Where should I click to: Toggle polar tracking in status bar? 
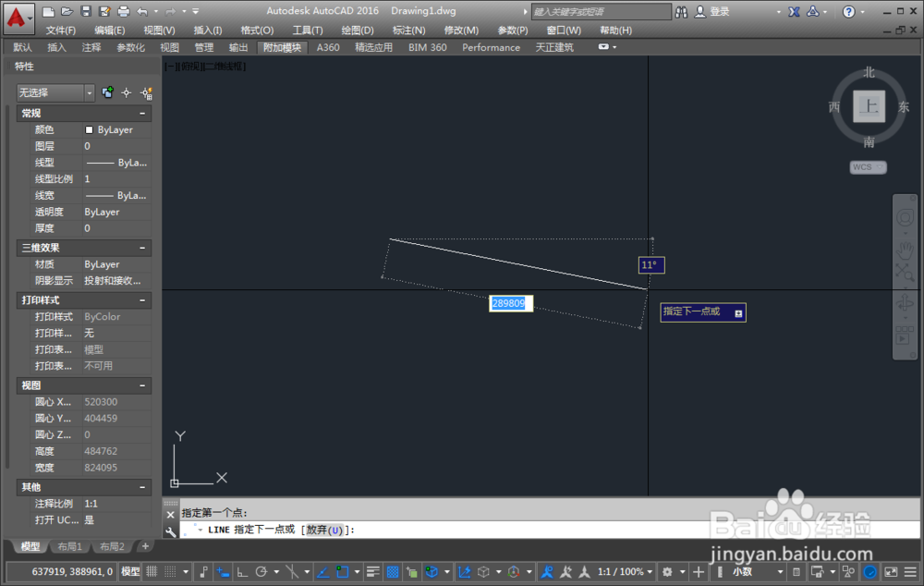pos(261,572)
